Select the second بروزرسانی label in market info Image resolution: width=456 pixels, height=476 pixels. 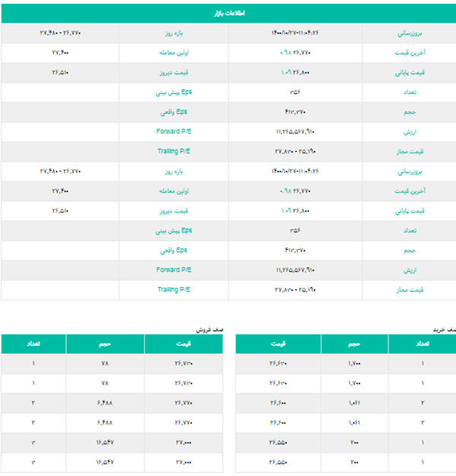[x=410, y=172]
